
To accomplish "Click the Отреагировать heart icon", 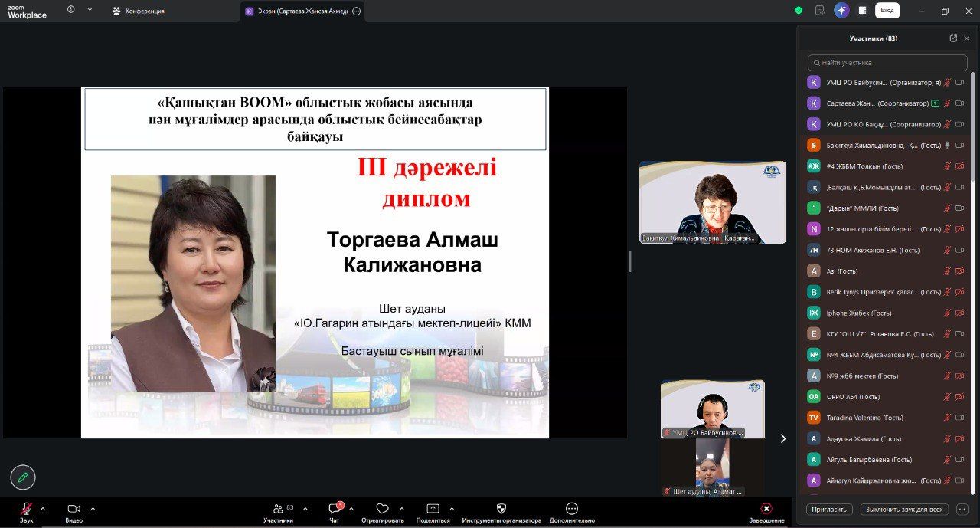I will pyautogui.click(x=382, y=509).
